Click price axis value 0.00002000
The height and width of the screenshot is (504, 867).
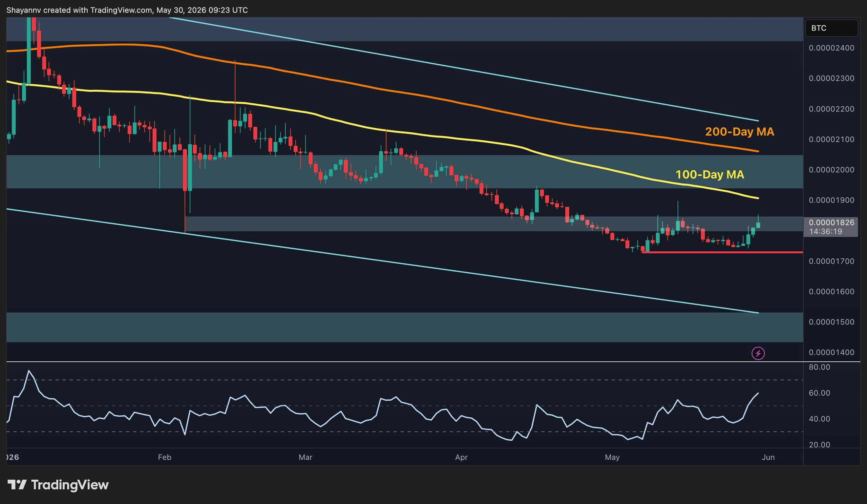click(831, 170)
